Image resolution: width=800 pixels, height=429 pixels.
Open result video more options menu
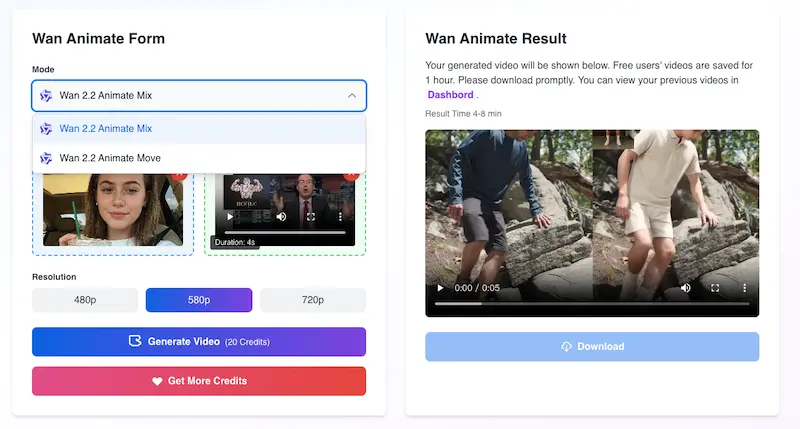coord(743,288)
